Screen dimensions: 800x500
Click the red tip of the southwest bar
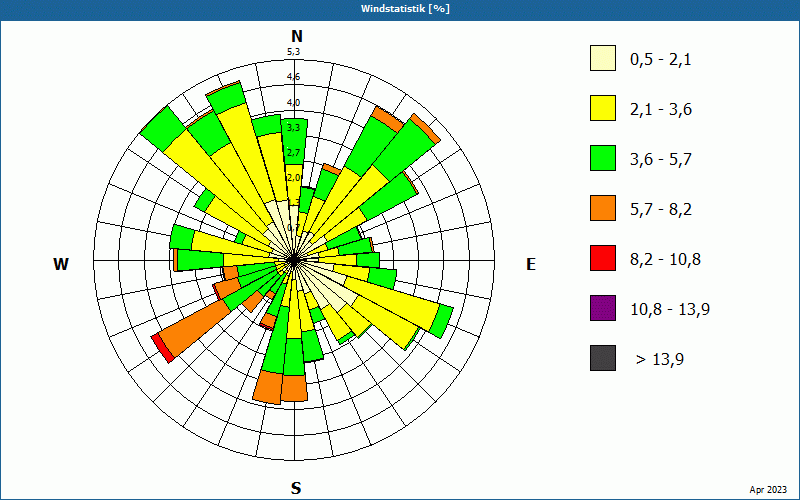click(x=163, y=349)
